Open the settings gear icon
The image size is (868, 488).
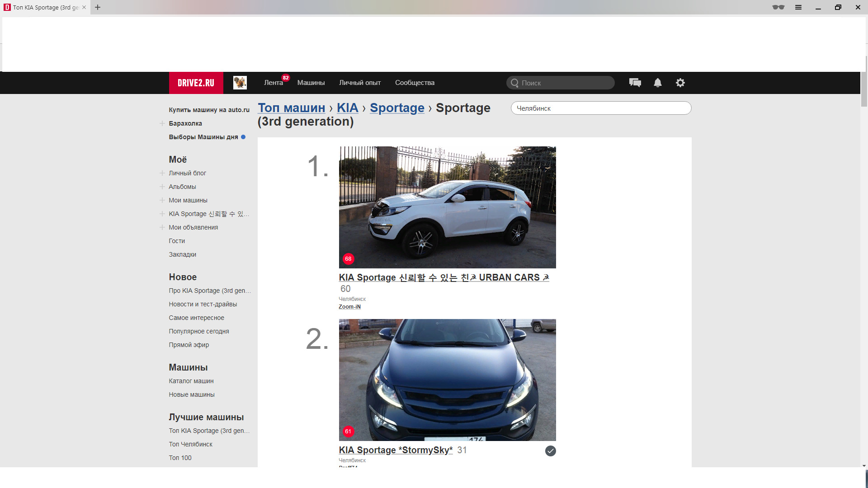pos(680,83)
